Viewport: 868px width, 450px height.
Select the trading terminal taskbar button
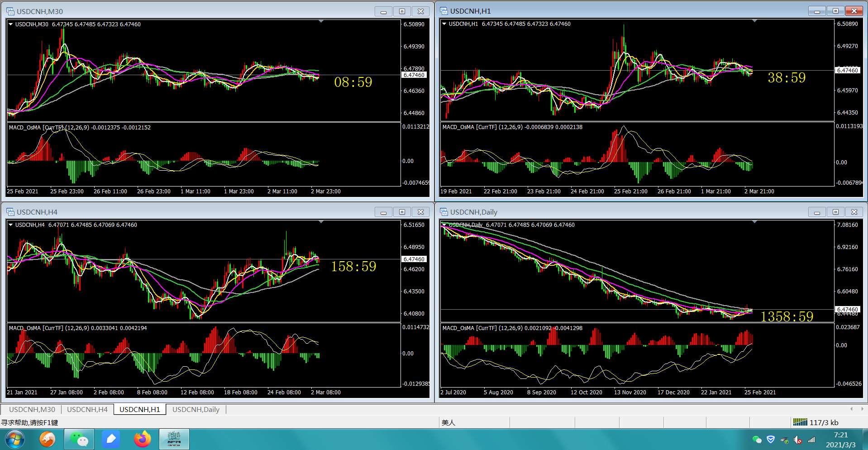click(x=174, y=439)
